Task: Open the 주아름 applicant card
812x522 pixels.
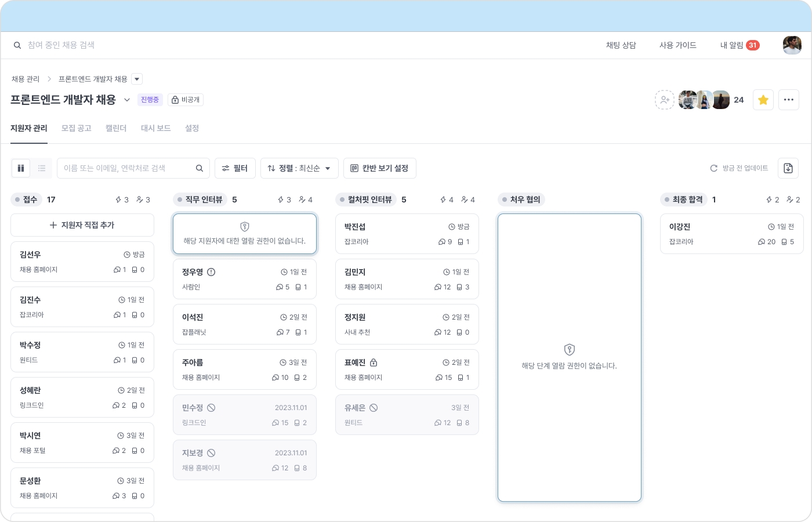Action: coord(245,369)
